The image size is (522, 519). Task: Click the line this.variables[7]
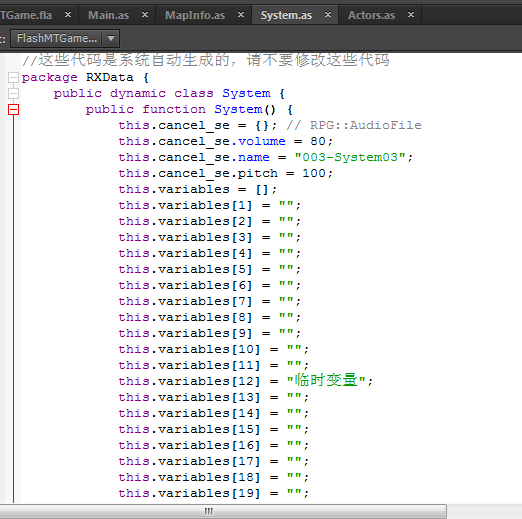210,301
